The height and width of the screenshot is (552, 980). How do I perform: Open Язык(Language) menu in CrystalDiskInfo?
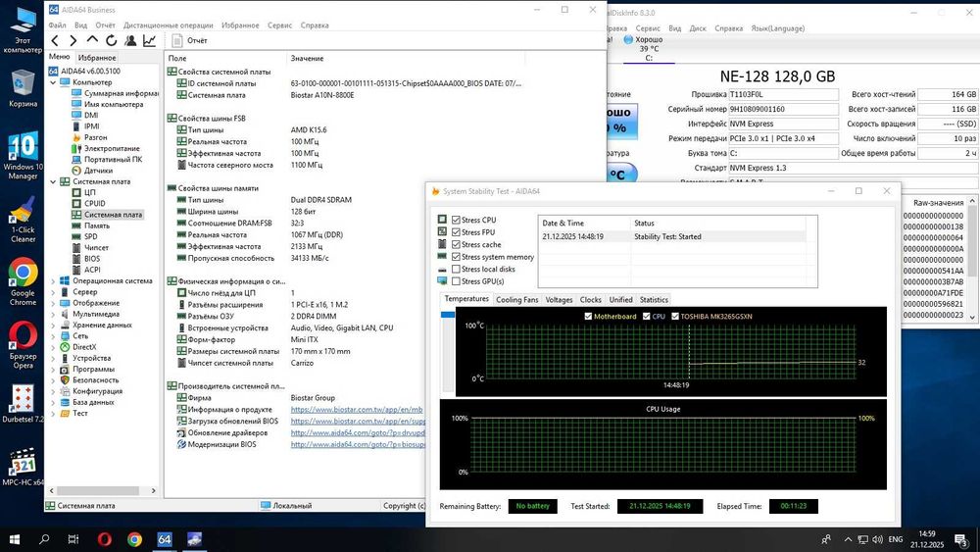777,28
